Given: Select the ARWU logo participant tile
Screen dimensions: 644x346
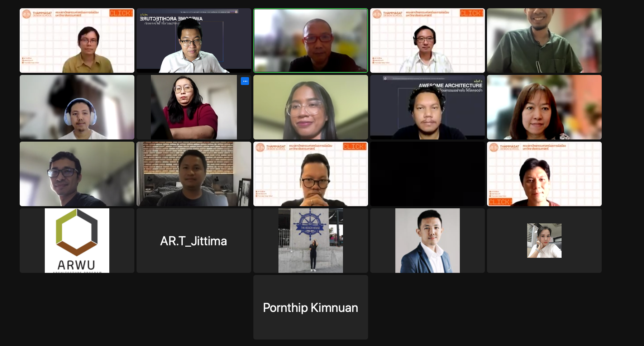Looking at the screenshot, I should [x=77, y=241].
